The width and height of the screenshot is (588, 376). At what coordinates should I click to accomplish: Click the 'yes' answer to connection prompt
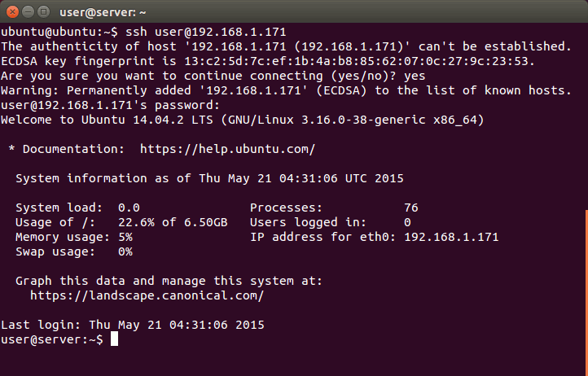pos(414,76)
